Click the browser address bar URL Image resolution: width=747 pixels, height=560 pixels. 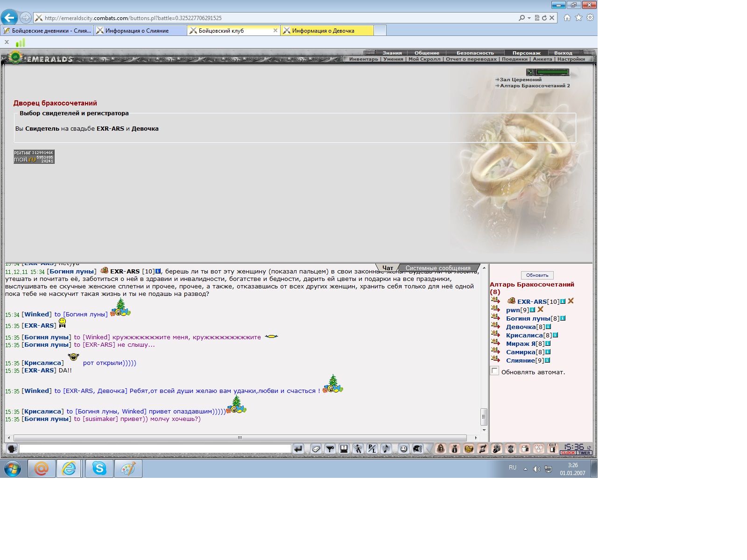[x=133, y=18]
